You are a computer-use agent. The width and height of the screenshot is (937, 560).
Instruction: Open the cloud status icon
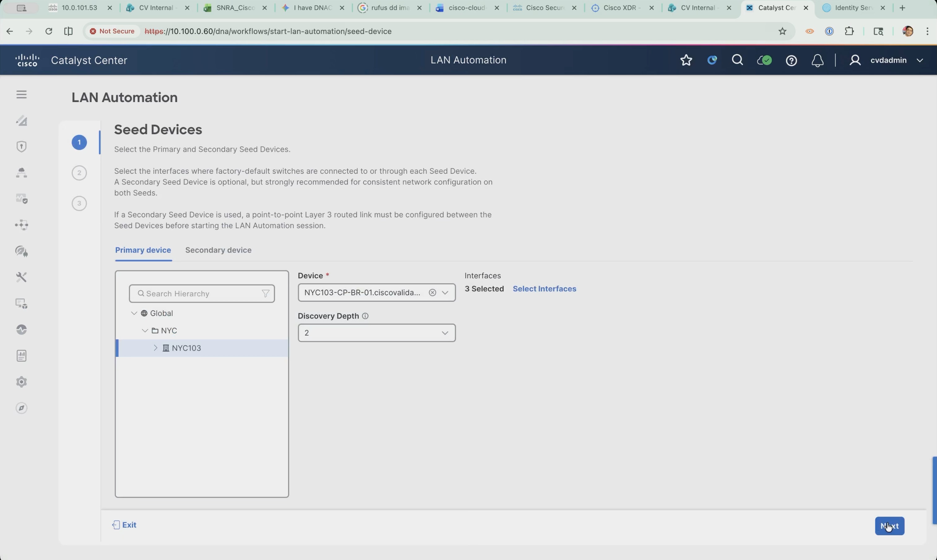click(764, 60)
